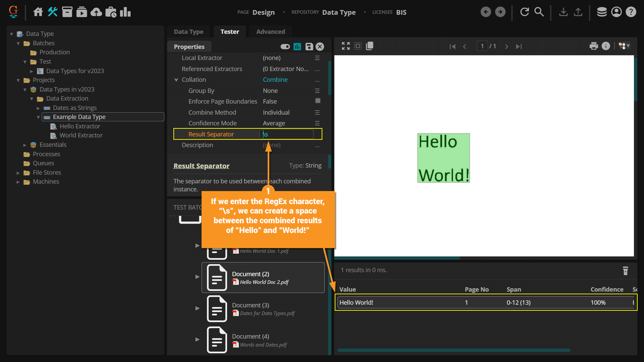Screen dimensions: 644x362
Task: Clear results with the filter icon
Action: coord(625,271)
